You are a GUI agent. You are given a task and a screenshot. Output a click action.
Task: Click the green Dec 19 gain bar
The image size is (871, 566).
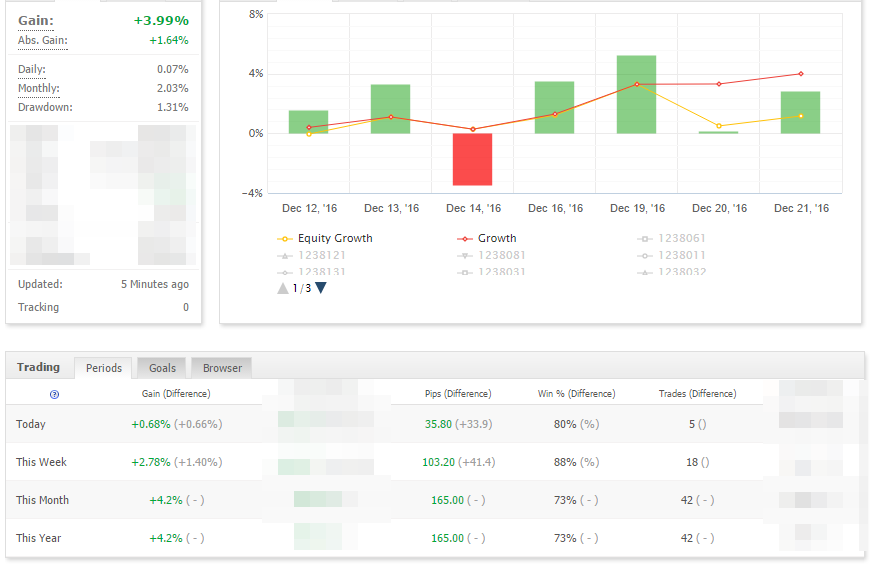point(636,94)
